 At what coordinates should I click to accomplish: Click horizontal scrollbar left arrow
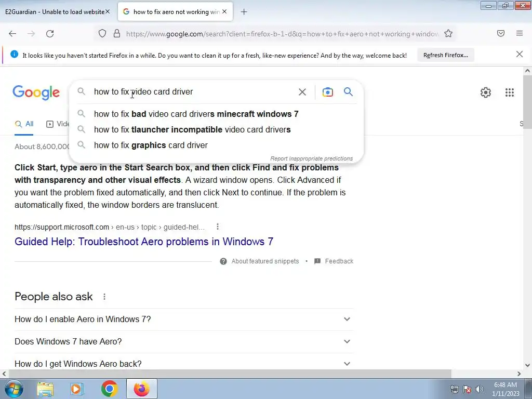coord(4,374)
